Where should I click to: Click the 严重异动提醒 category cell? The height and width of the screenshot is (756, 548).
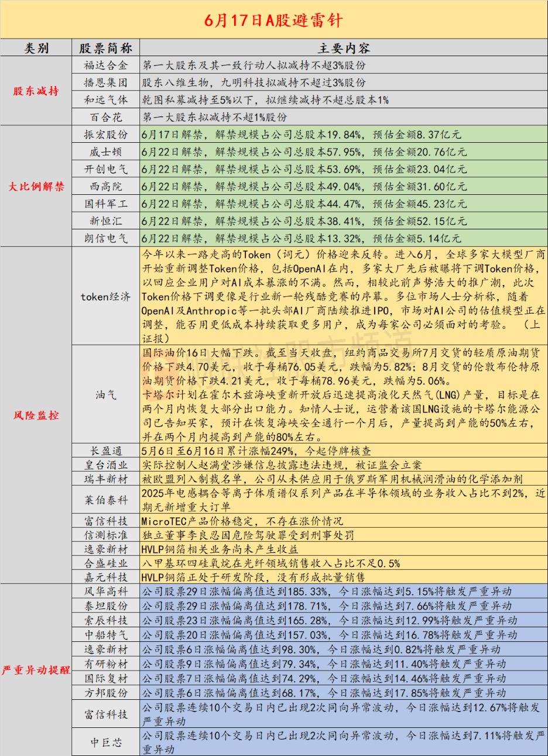point(36,671)
